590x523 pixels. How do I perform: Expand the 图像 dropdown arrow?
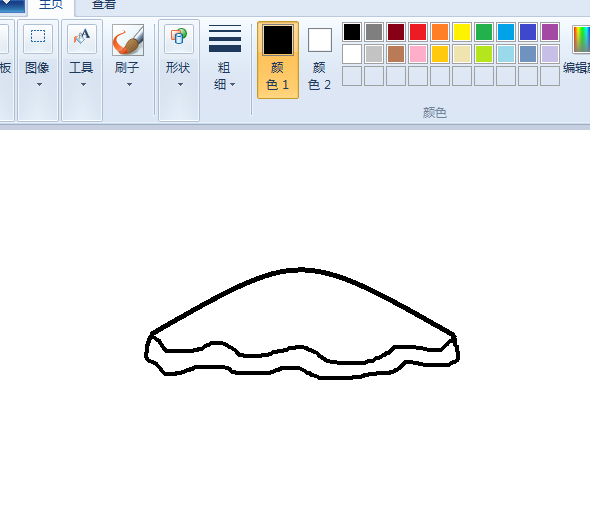(39, 85)
